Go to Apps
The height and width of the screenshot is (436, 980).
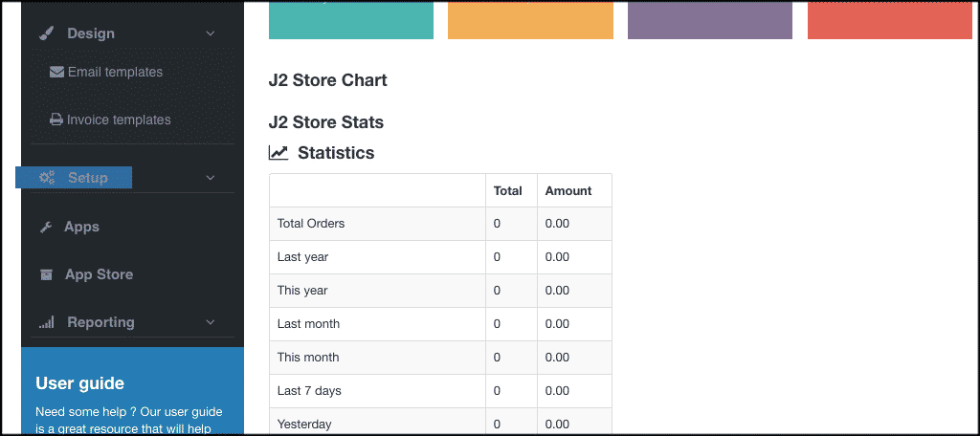(x=82, y=227)
